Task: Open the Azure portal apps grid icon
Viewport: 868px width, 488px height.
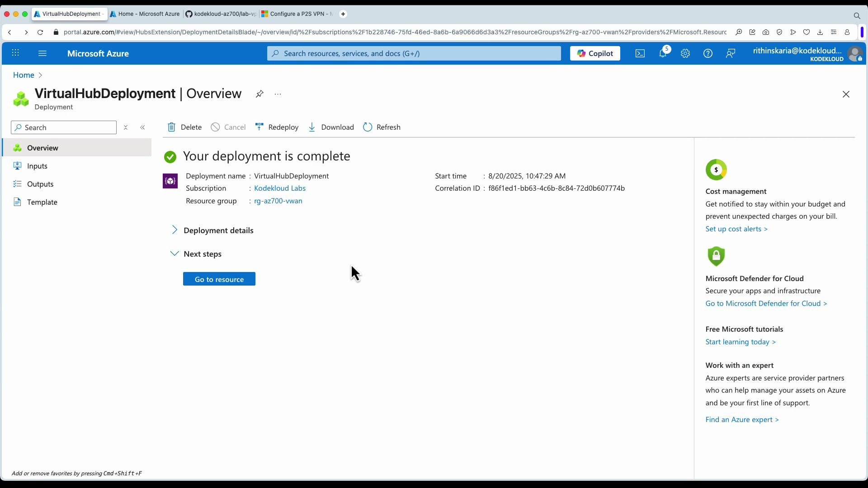Action: (x=15, y=53)
